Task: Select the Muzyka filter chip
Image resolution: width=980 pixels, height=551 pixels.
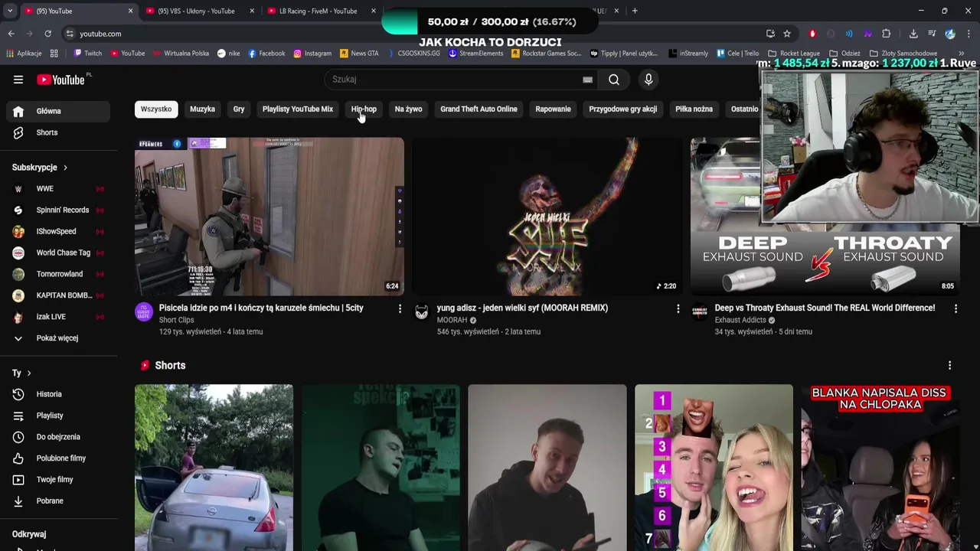Action: (202, 109)
